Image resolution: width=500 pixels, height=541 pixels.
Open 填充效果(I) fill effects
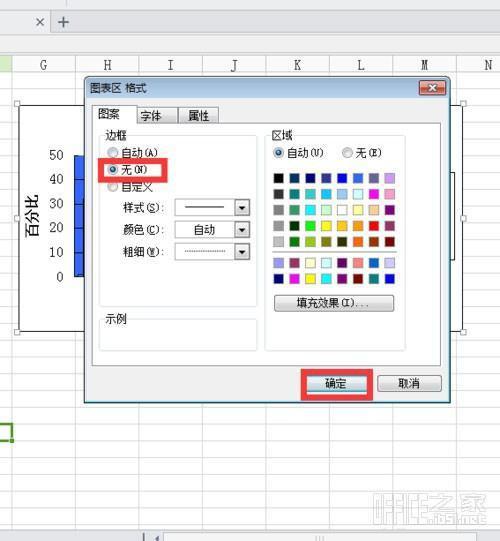click(334, 303)
